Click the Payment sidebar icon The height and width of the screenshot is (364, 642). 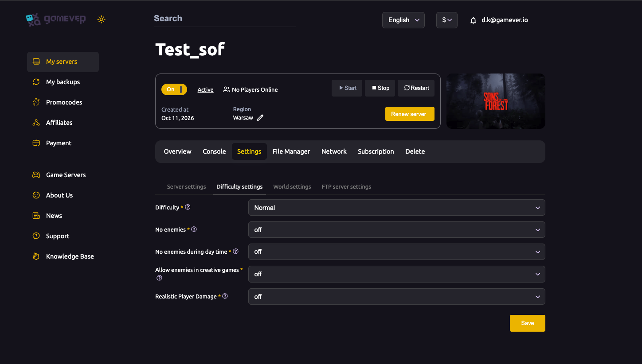[36, 143]
